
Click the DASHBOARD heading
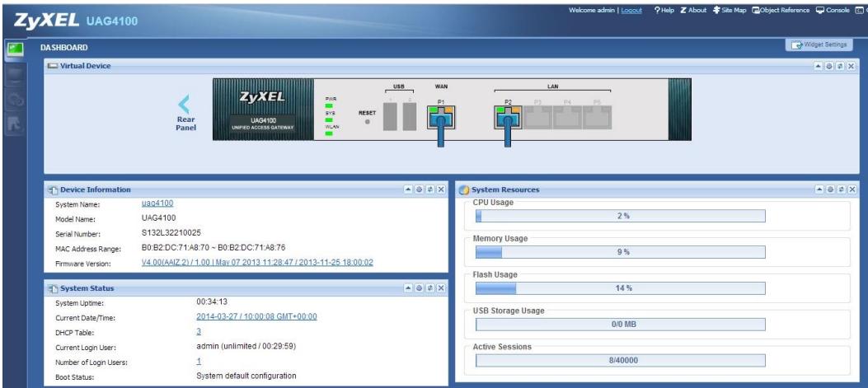pyautogui.click(x=63, y=48)
